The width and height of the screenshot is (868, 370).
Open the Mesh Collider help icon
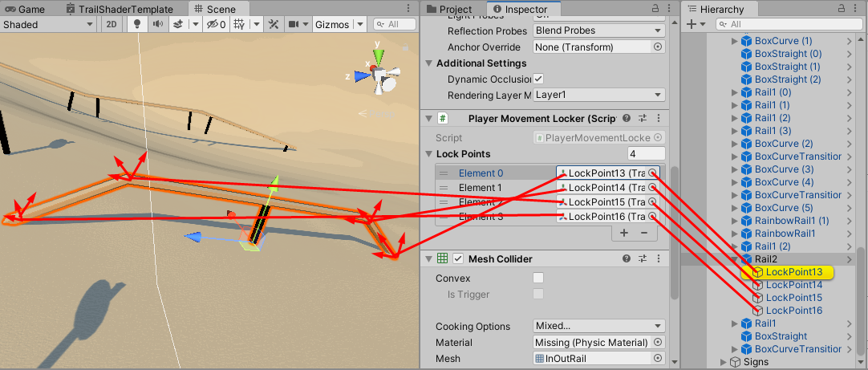point(626,258)
